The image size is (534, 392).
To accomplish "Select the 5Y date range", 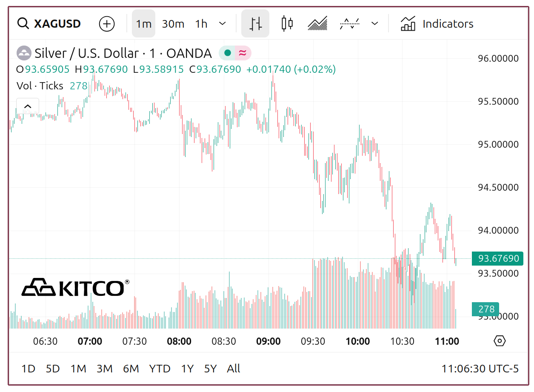I will tap(210, 369).
